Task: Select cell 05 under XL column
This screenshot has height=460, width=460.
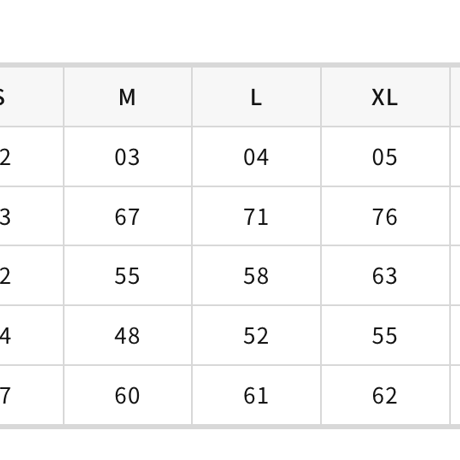Action: (385, 157)
